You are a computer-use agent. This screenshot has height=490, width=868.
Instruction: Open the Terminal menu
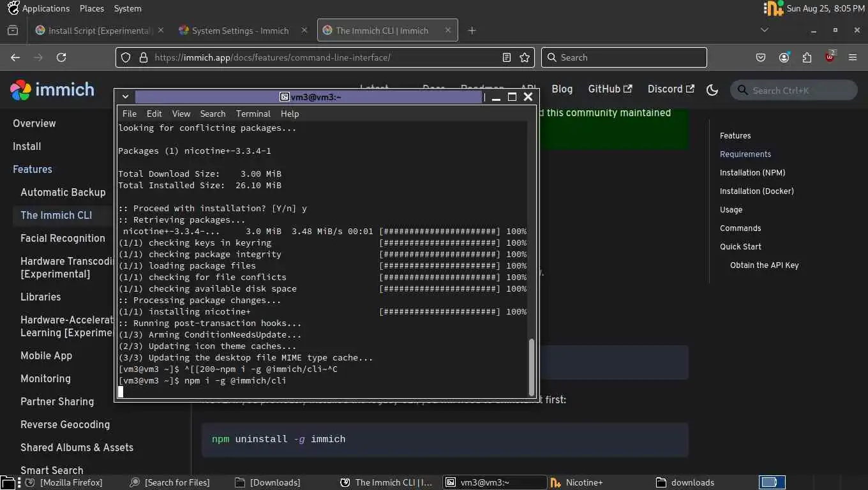(253, 114)
